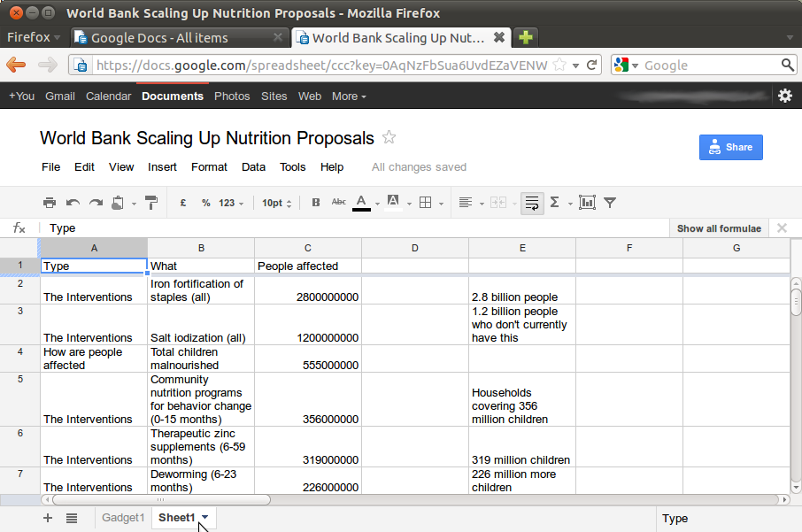This screenshot has height=532, width=802.
Task: Click the text background colour icon
Action: [393, 203]
